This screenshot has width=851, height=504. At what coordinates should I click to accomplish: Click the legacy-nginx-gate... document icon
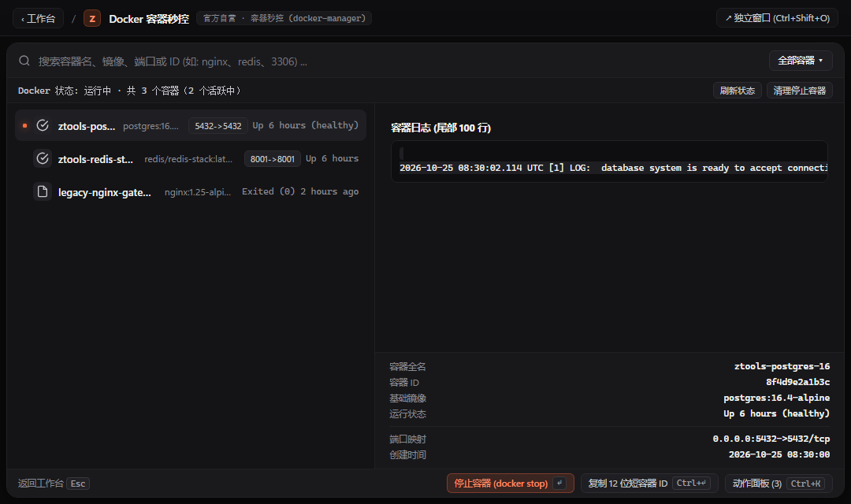click(43, 191)
